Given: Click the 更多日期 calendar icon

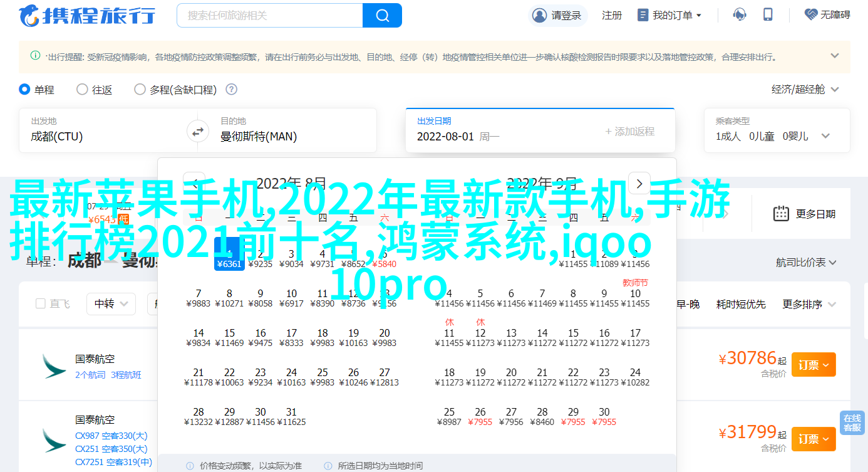Looking at the screenshot, I should pos(781,214).
